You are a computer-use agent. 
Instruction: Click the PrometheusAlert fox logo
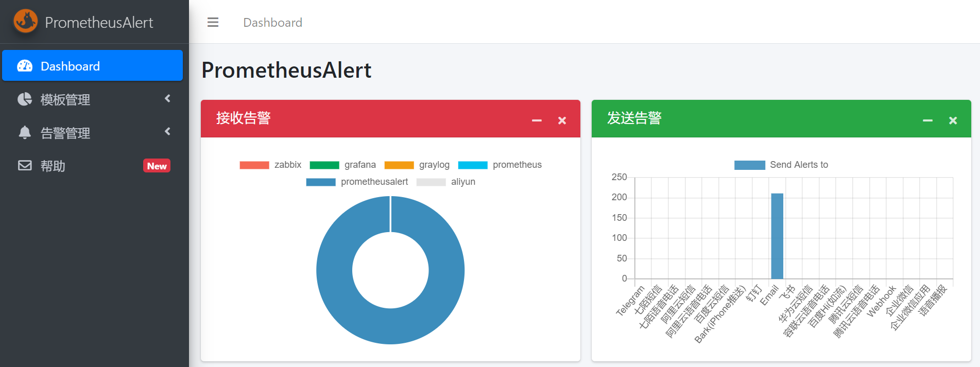(x=25, y=21)
